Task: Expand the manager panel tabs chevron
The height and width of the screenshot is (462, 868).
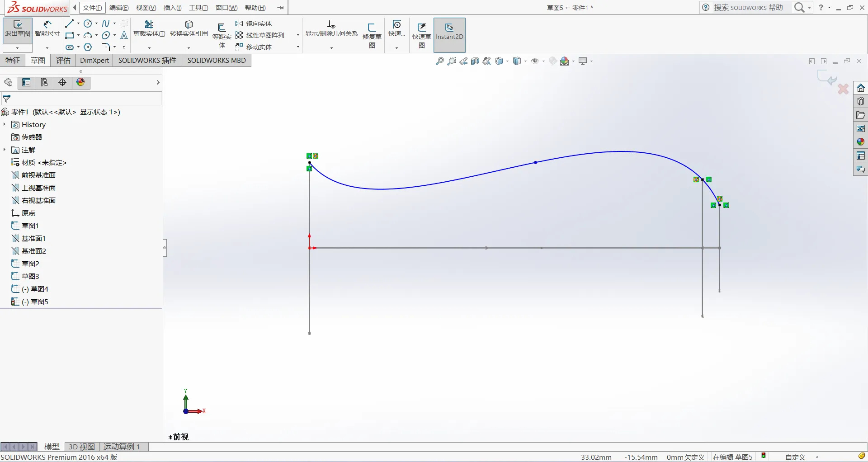Action: pyautogui.click(x=158, y=82)
